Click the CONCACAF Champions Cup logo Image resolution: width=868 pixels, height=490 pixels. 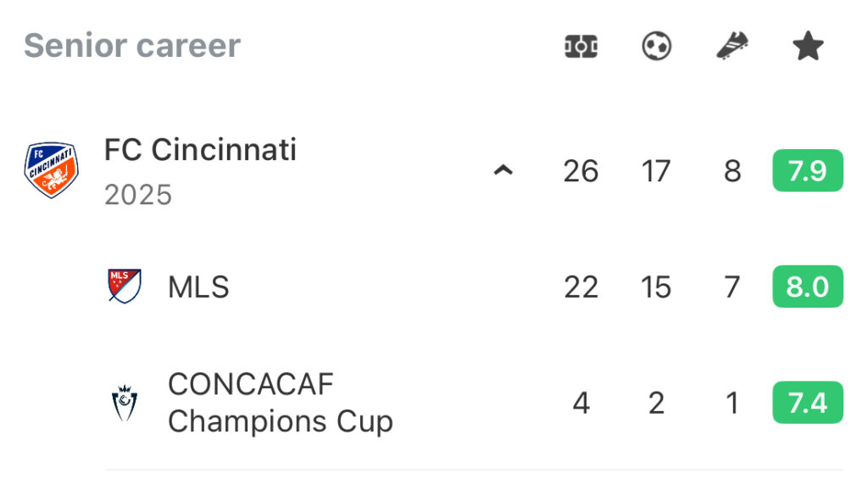125,403
